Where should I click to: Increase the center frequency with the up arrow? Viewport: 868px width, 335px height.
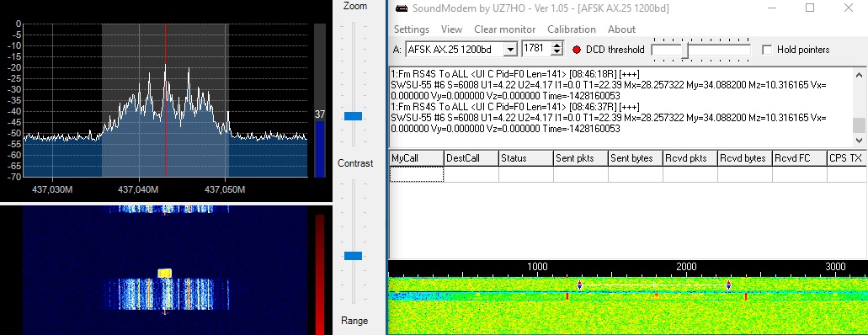pyautogui.click(x=557, y=45)
